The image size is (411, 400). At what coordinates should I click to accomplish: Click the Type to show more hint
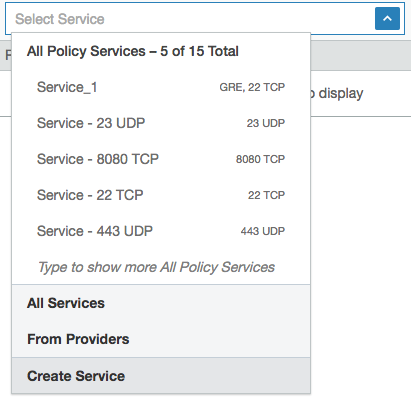(156, 267)
